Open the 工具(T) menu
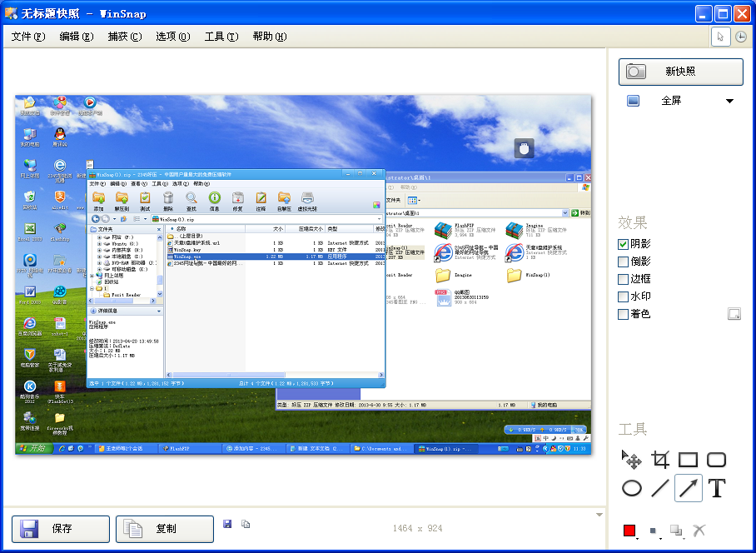Image resolution: width=756 pixels, height=553 pixels. pos(221,37)
